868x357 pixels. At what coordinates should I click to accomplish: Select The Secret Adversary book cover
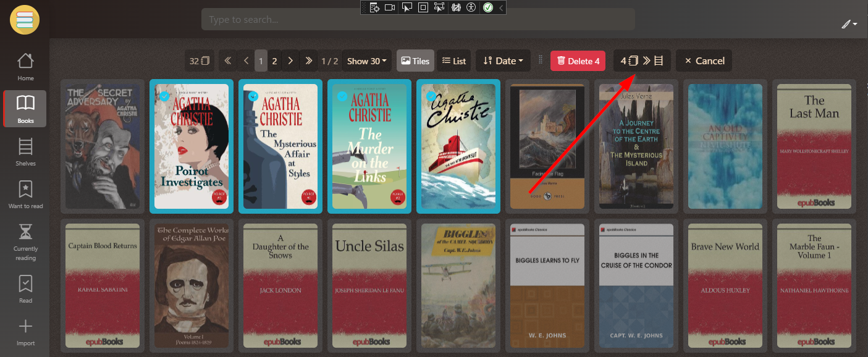pos(103,146)
